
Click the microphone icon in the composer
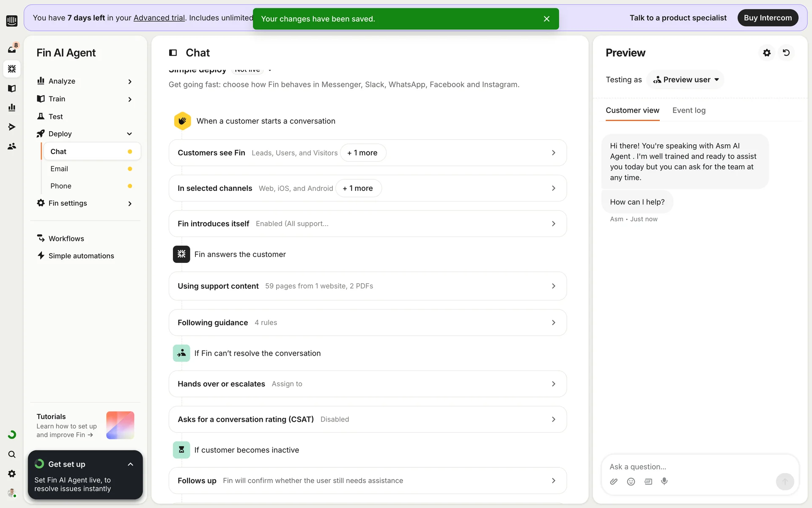pos(664,481)
